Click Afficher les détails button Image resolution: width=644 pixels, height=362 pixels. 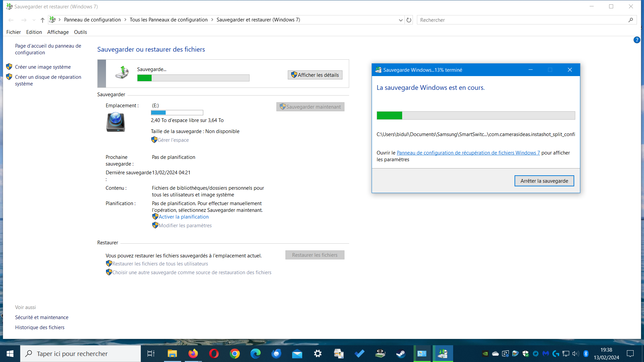315,75
